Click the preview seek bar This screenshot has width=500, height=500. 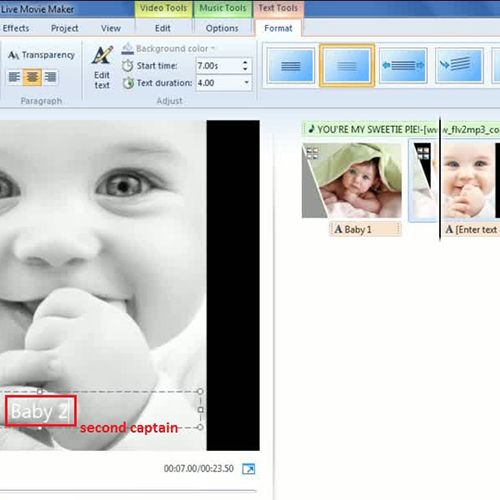coord(128,491)
